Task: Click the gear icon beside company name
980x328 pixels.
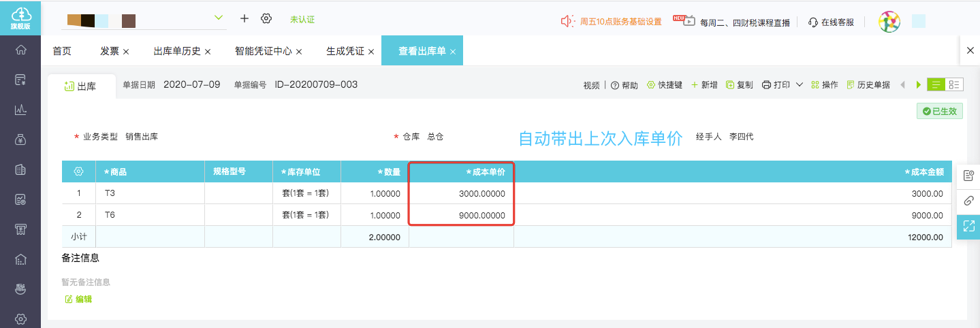Action: (266, 18)
